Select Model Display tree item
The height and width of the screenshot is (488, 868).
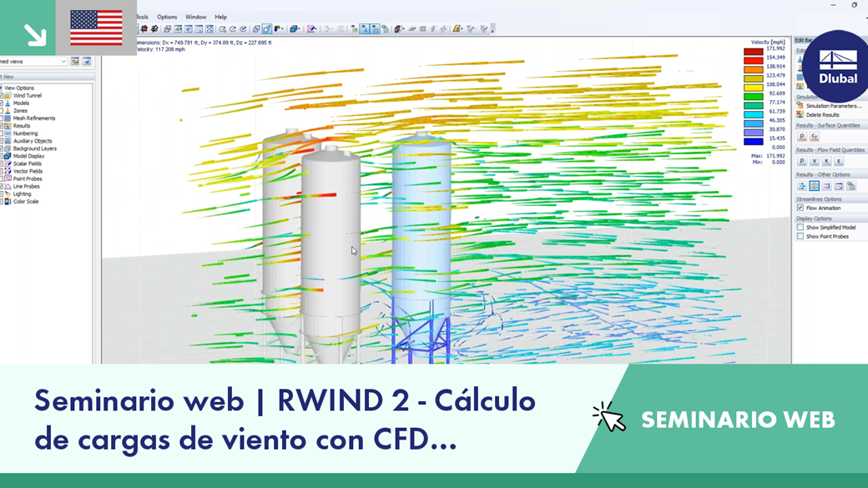pyautogui.click(x=28, y=156)
